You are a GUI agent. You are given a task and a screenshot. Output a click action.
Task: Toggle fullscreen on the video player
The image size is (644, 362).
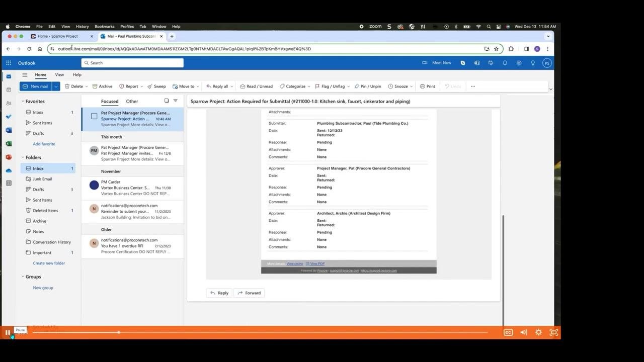pyautogui.click(x=554, y=332)
